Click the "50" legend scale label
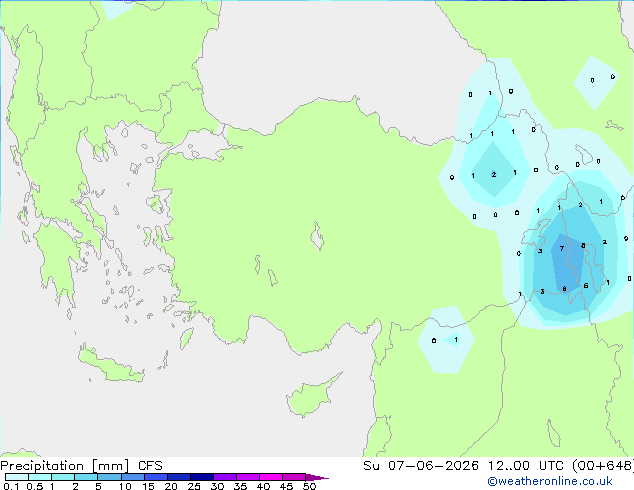634x490 pixels. tap(309, 486)
